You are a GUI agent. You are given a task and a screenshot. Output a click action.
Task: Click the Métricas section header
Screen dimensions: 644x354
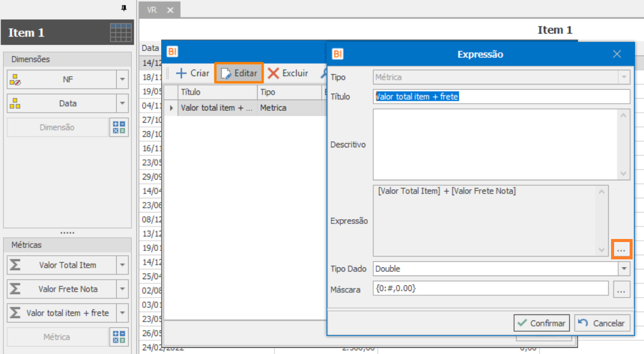[67, 245]
